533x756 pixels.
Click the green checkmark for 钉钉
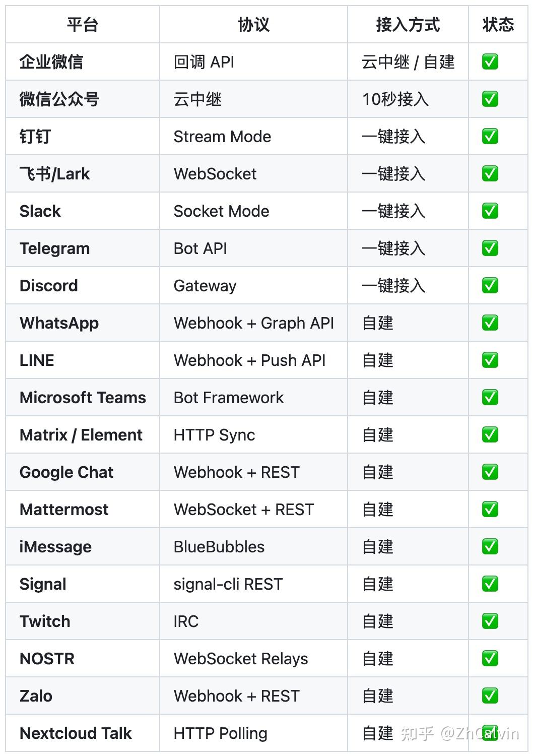pyautogui.click(x=490, y=137)
